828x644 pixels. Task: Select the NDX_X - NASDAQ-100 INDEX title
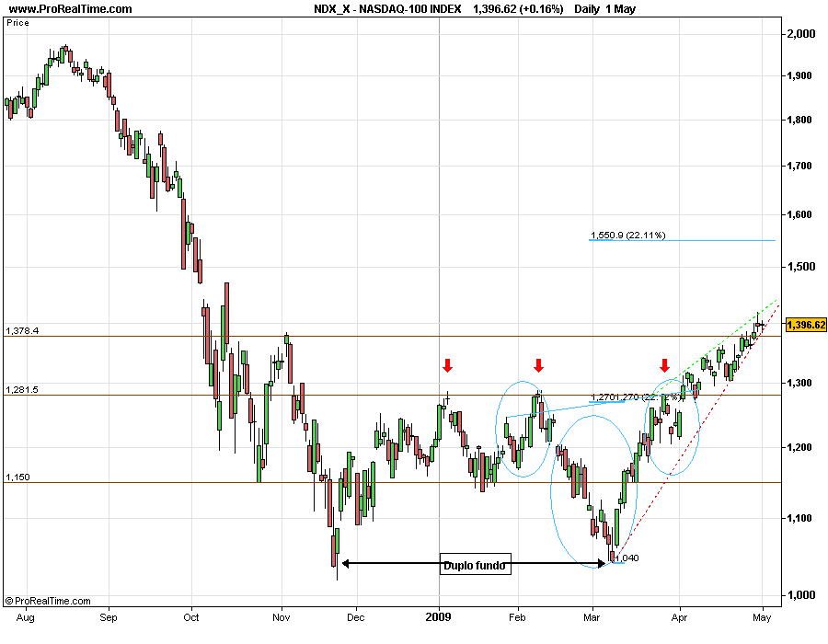(387, 9)
